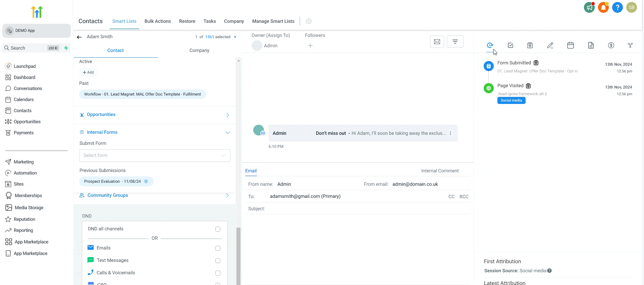Open the Manage Smart Lists tab
The height and width of the screenshot is (285, 644).
[x=273, y=21]
